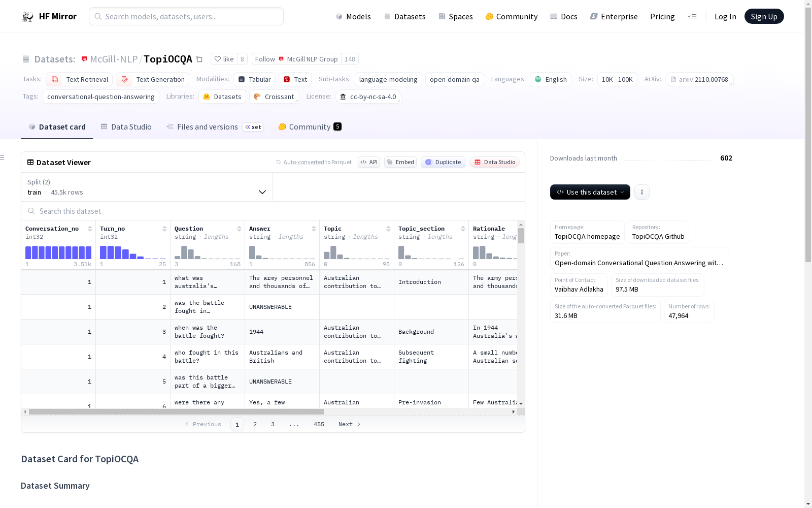Screen dimensions: 812x508
Task: Go to Models in the top navigation
Action: tap(353, 17)
